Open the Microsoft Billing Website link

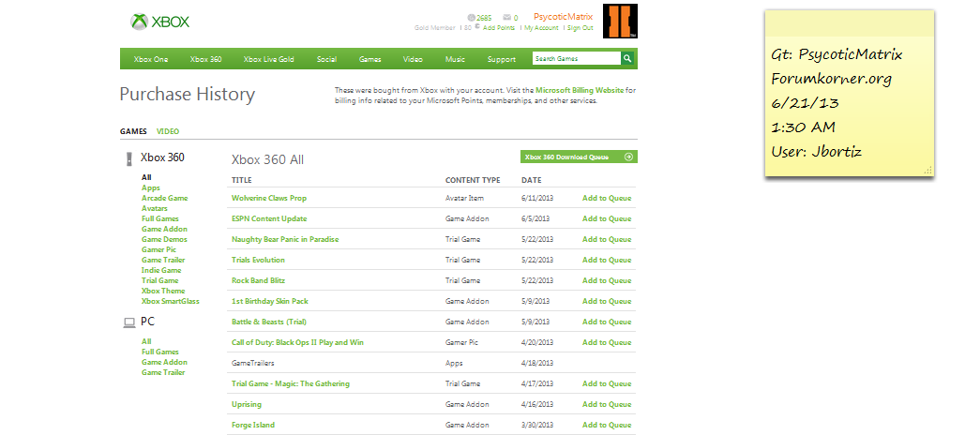click(580, 90)
